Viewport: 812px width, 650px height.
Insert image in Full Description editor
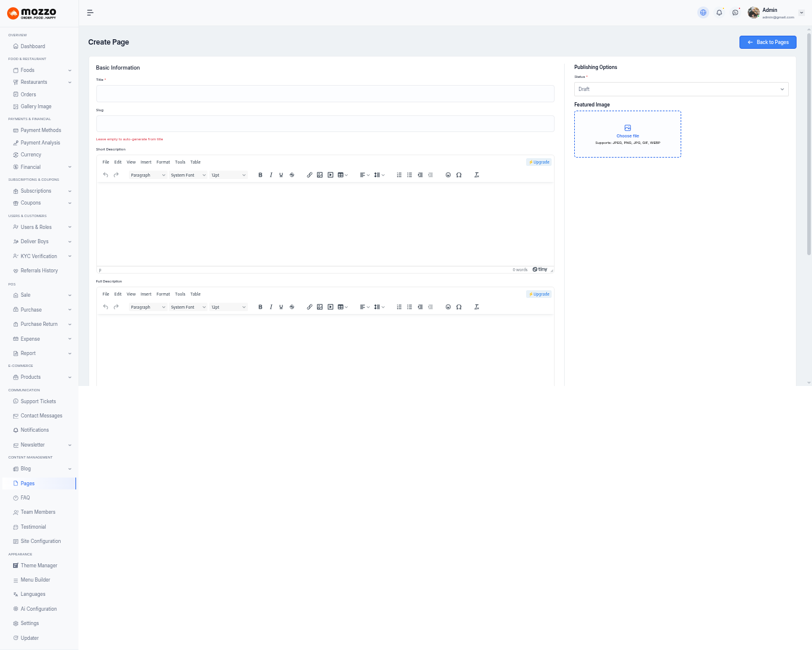320,307
